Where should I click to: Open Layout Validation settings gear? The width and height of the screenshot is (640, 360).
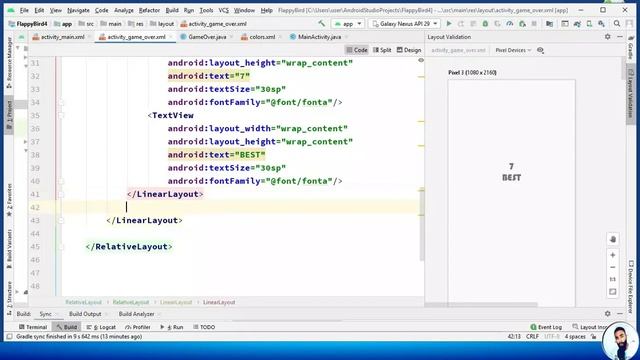coord(608,37)
